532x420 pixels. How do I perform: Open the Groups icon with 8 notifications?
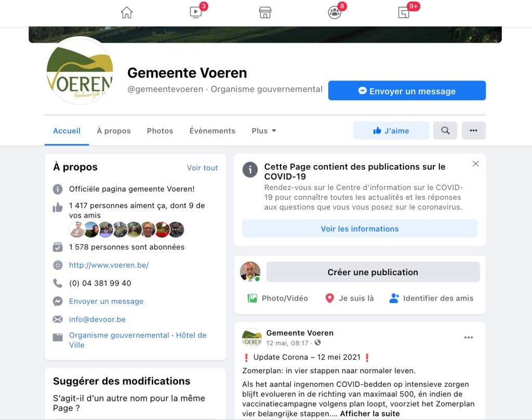click(335, 12)
